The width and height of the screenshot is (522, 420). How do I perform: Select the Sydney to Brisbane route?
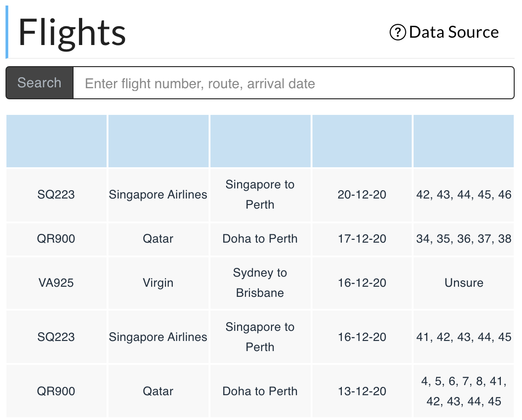260,283
